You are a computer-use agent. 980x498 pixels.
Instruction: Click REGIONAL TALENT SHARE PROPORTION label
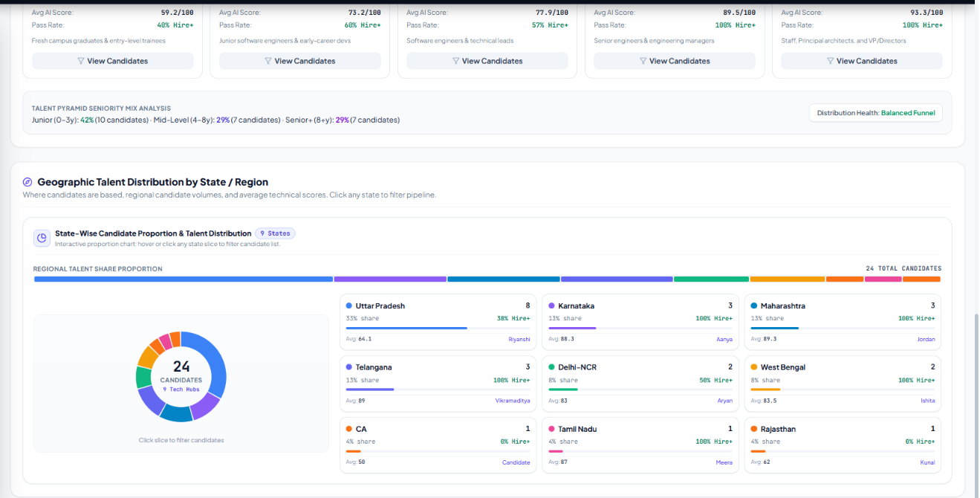[x=97, y=269]
